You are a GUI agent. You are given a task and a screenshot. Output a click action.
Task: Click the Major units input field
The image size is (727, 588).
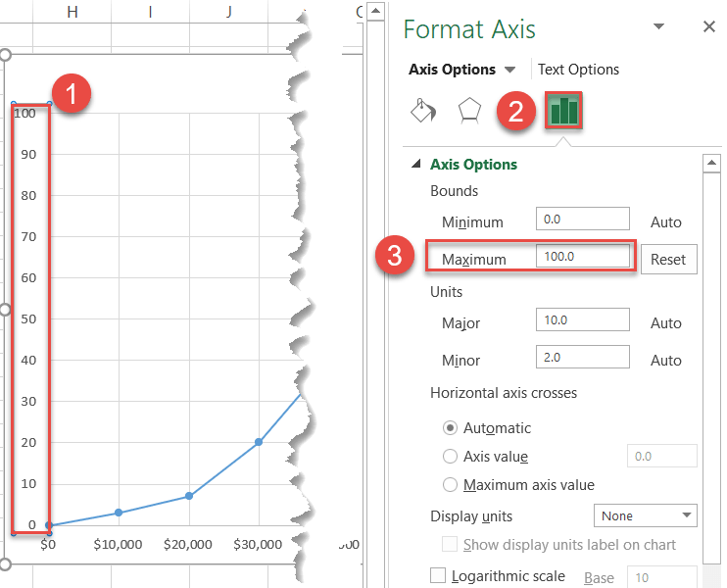(582, 319)
